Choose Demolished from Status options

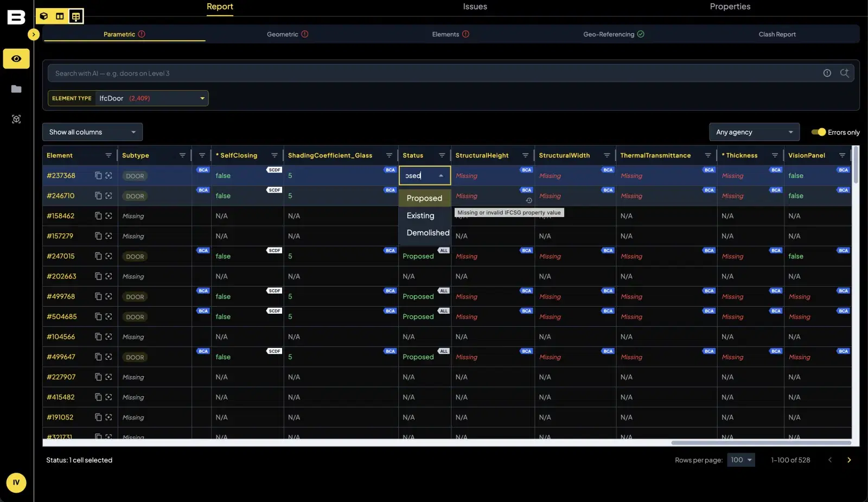425,233
